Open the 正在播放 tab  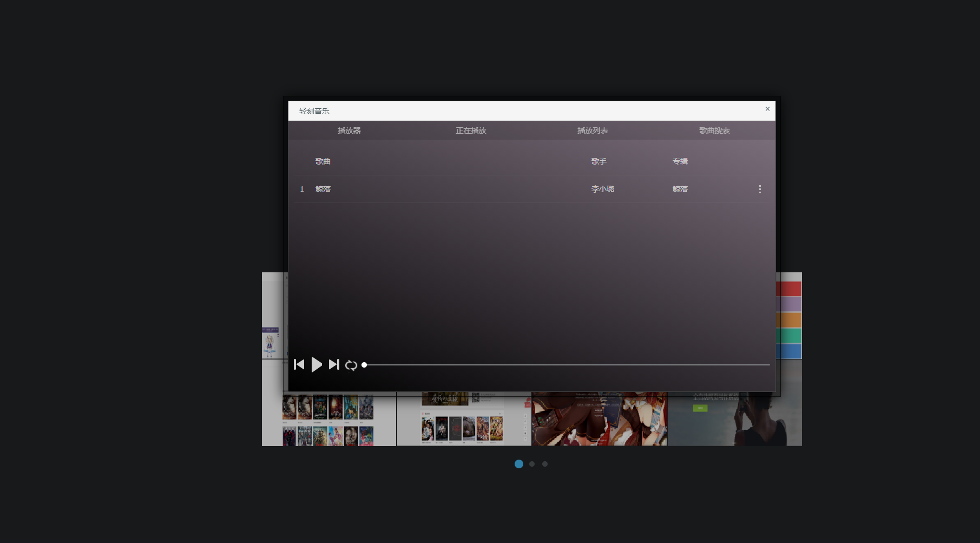[471, 130]
